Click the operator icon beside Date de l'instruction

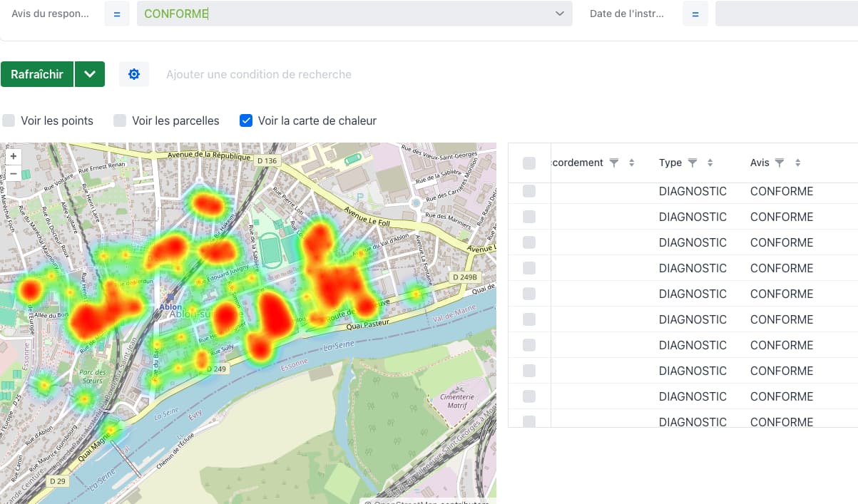pyautogui.click(x=695, y=13)
